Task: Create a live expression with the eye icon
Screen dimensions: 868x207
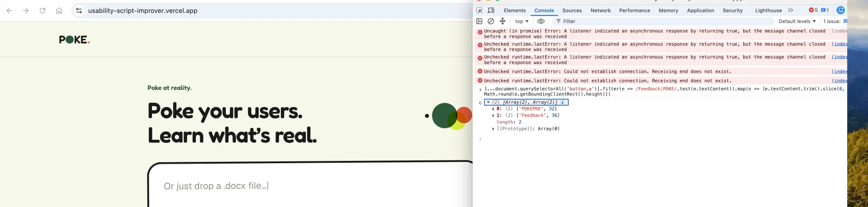Action: point(541,21)
